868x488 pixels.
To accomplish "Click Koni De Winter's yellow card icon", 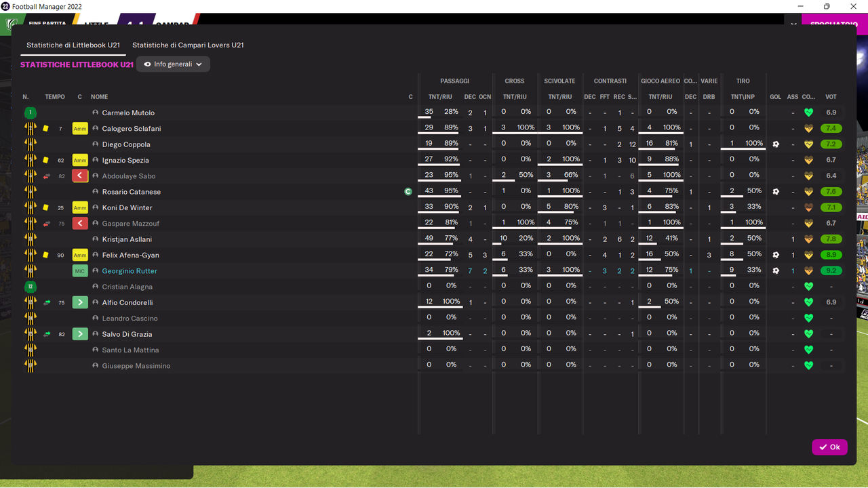I will (x=45, y=208).
